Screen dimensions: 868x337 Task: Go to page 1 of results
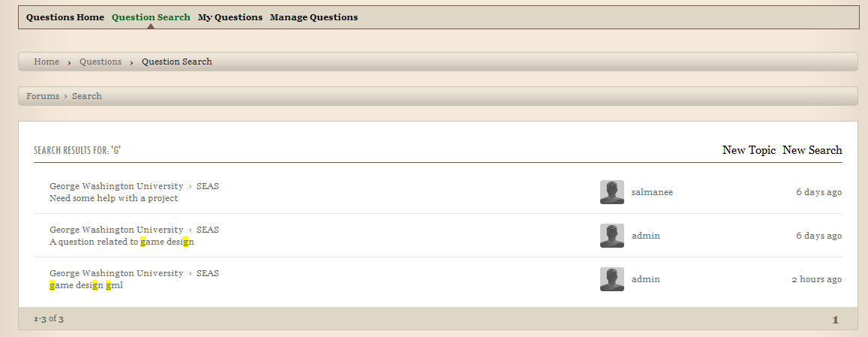(x=835, y=320)
